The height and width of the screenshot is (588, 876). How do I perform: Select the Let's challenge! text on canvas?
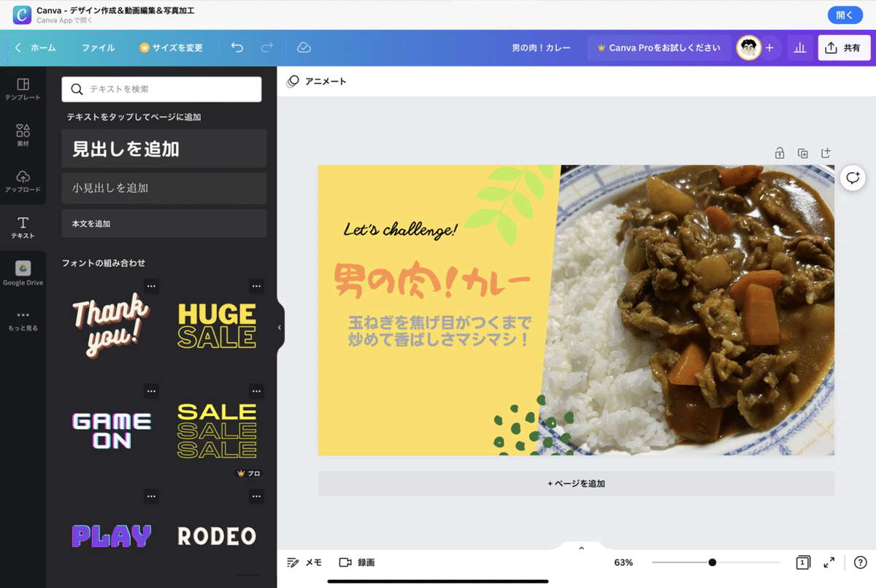[x=400, y=230]
